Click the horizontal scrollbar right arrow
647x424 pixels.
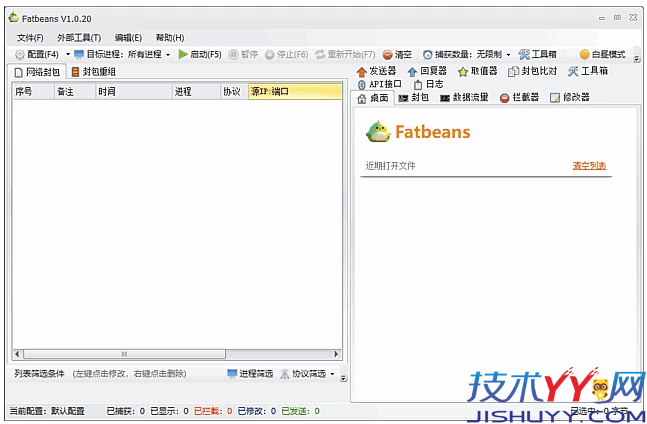(336, 354)
